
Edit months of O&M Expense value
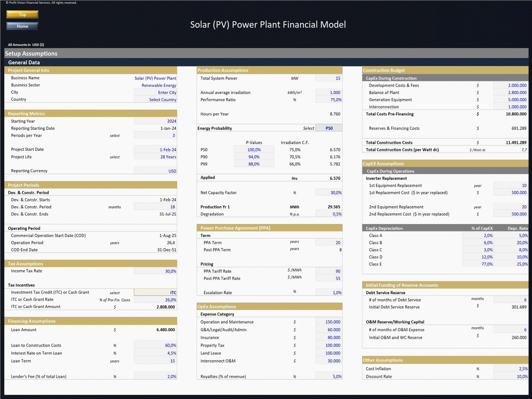(x=511, y=330)
